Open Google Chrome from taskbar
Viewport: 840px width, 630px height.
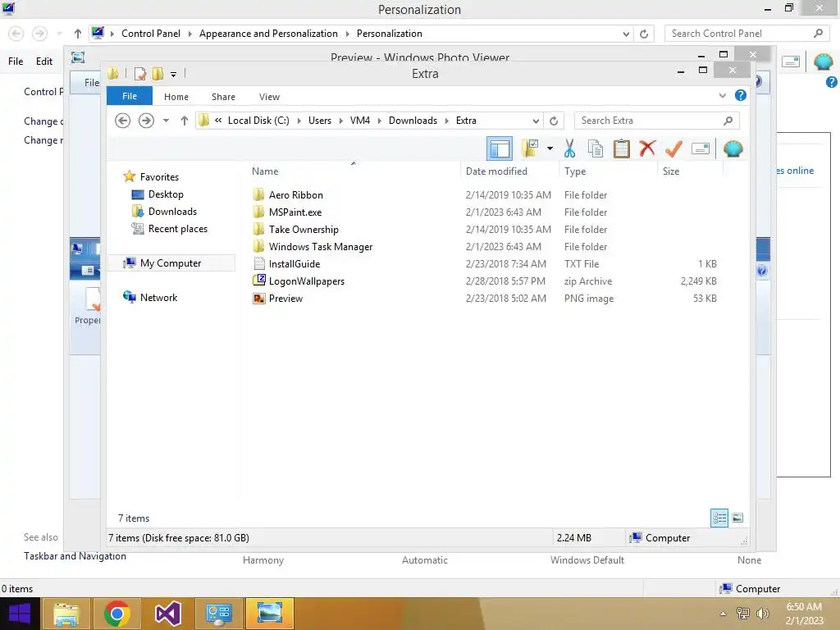coord(116,614)
